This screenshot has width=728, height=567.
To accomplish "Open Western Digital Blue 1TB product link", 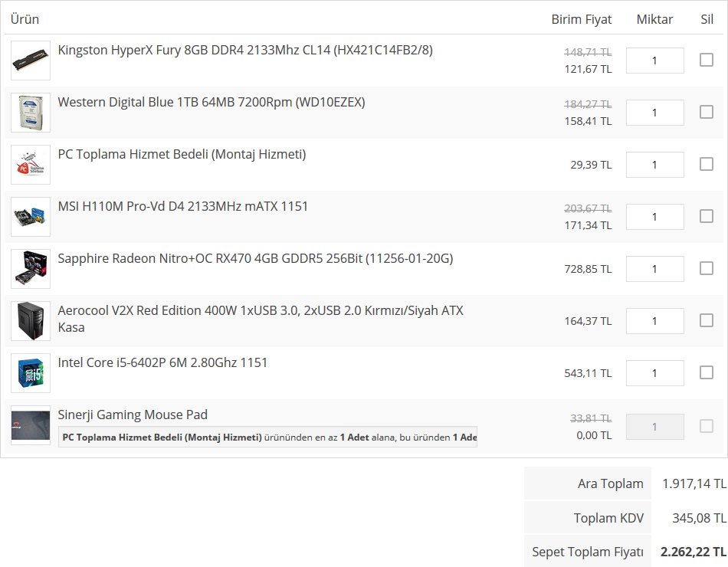I will pyautogui.click(x=212, y=102).
